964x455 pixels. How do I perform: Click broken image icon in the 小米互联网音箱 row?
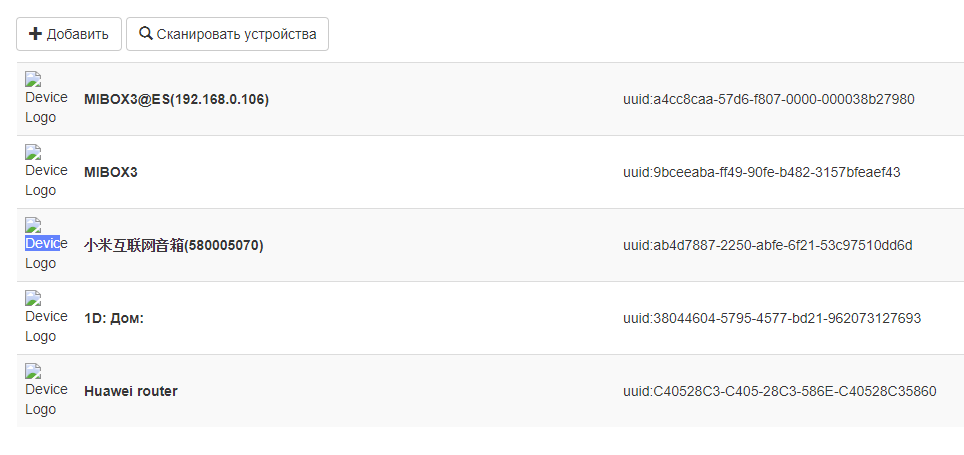click(x=33, y=225)
